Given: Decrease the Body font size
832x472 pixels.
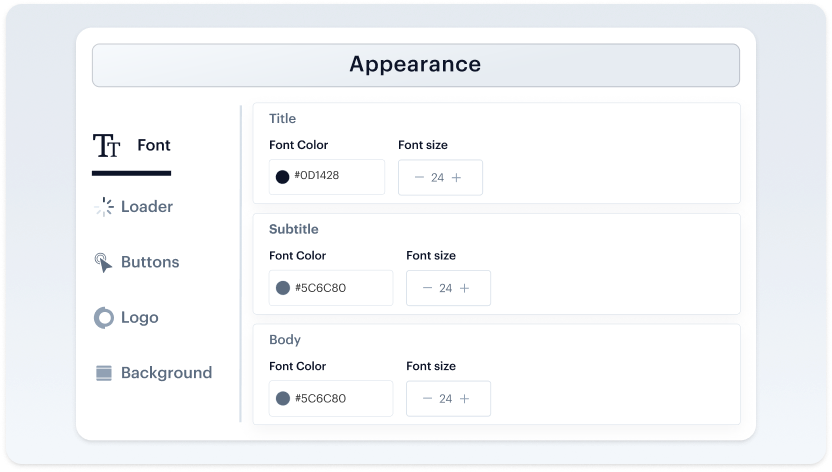Looking at the screenshot, I should (x=427, y=398).
